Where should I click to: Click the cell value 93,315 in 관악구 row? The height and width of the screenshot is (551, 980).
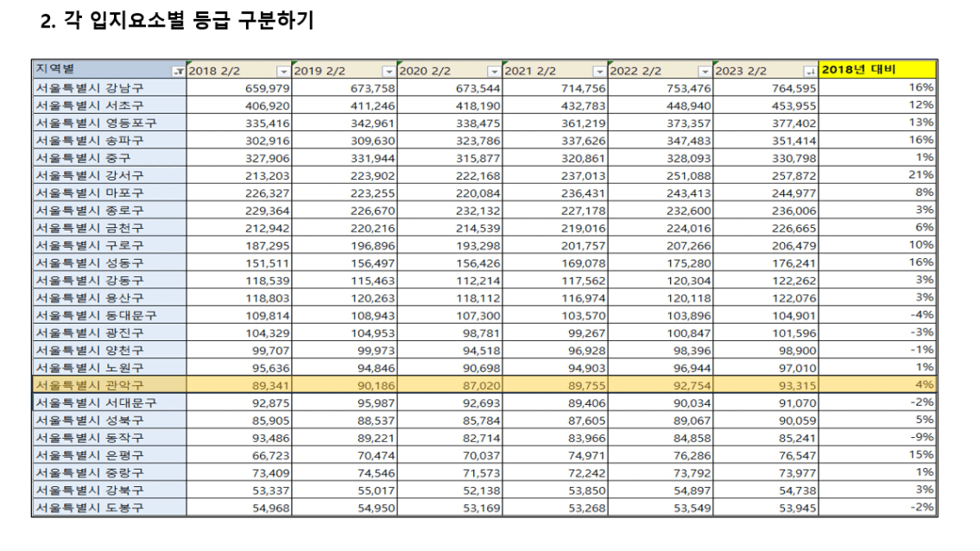798,386
